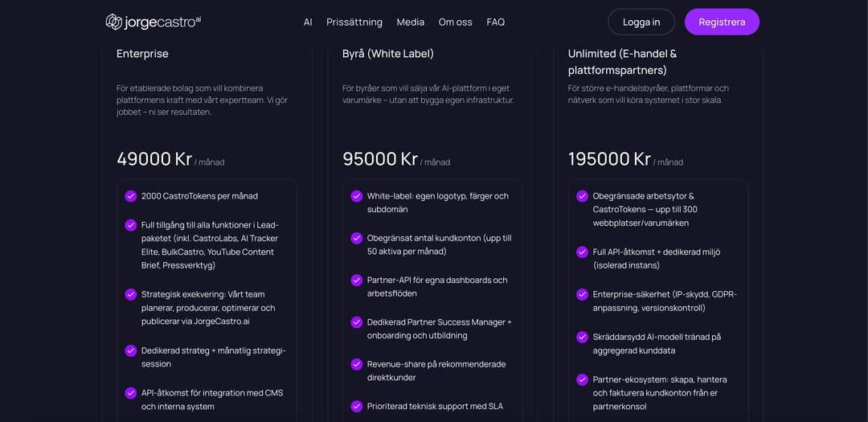The height and width of the screenshot is (422, 868).
Task: Click the checkmark beside Revenue-share på rekommenderade
Action: 357,364
